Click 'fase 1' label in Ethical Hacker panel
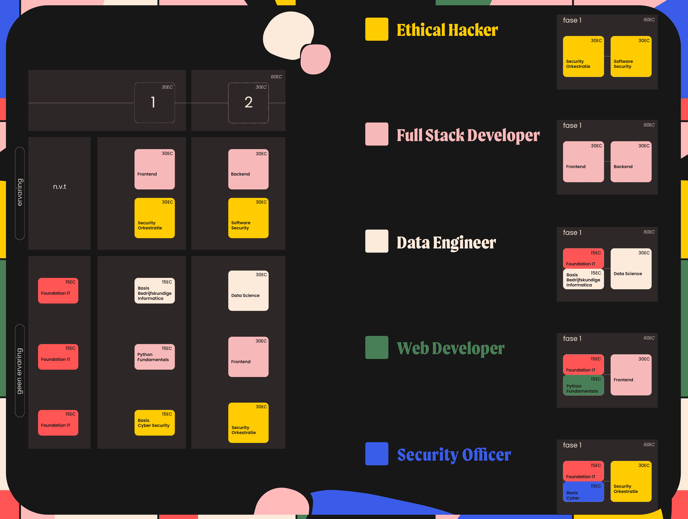Image resolution: width=688 pixels, height=519 pixels. coord(572,20)
